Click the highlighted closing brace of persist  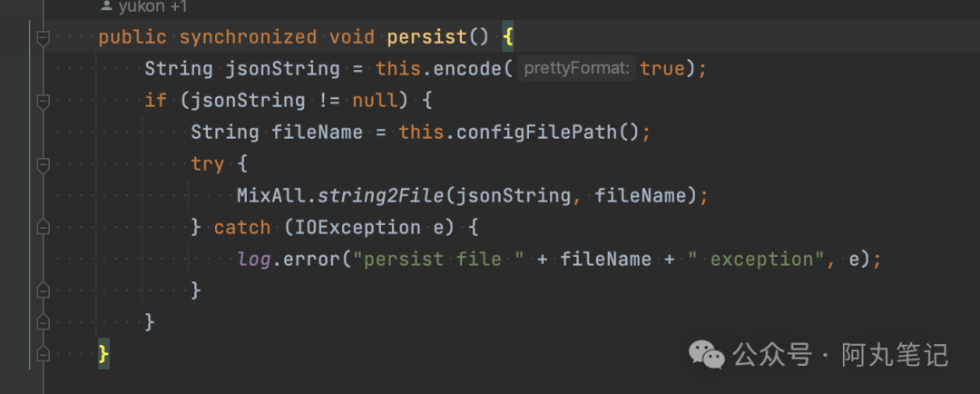103,353
